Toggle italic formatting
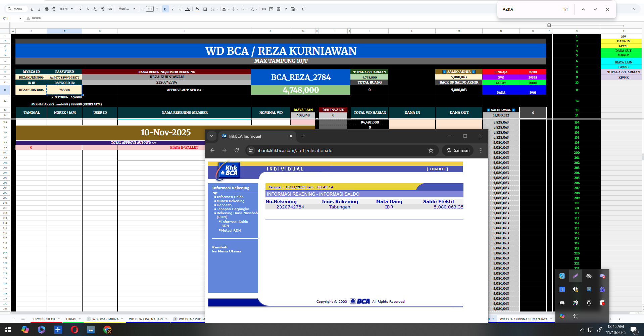The width and height of the screenshot is (644, 336). tap(172, 9)
